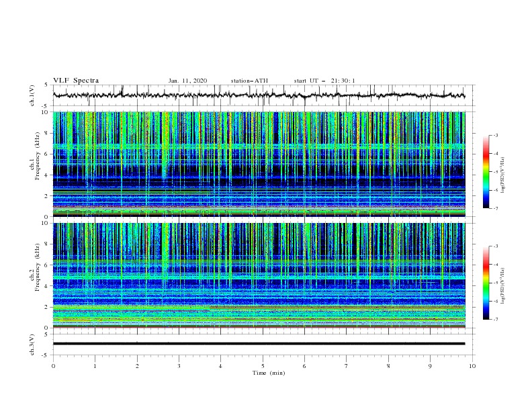Click the ch.2 spectrogram "2" kHz tick label

[x=46, y=307]
